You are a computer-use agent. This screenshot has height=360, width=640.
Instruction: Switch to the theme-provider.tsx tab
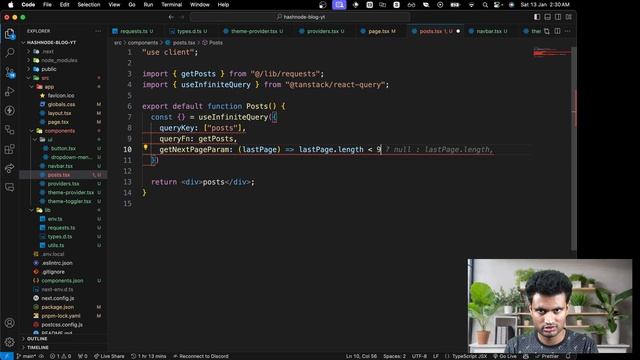[x=253, y=31]
